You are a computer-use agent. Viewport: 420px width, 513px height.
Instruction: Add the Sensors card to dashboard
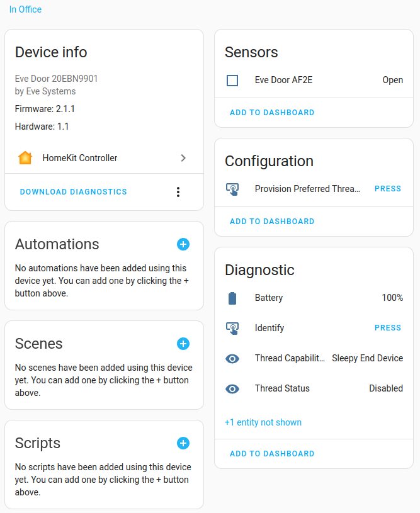272,112
